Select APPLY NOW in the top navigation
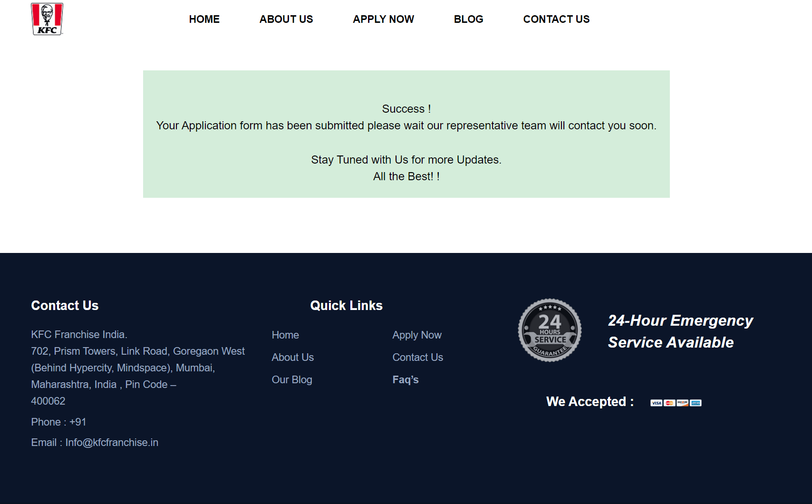812x504 pixels. [x=383, y=19]
